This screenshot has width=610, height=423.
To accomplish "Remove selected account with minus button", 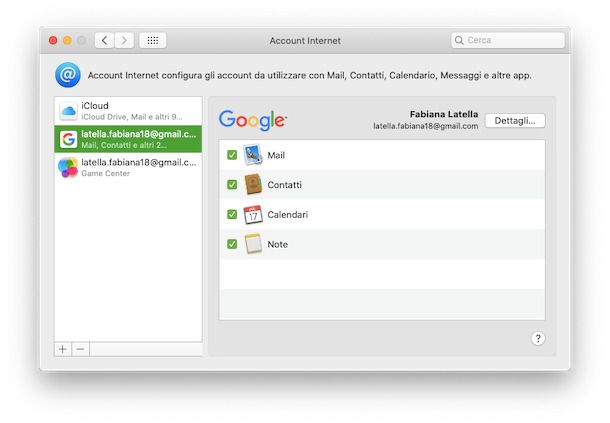I will pyautogui.click(x=81, y=349).
